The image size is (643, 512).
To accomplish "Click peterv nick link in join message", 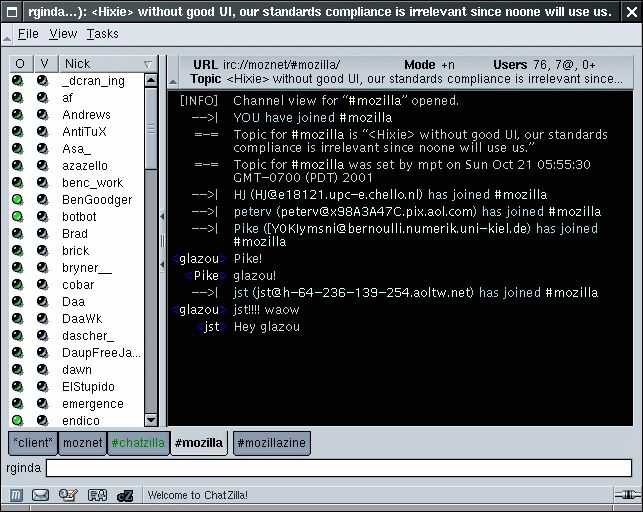I will click(x=253, y=212).
